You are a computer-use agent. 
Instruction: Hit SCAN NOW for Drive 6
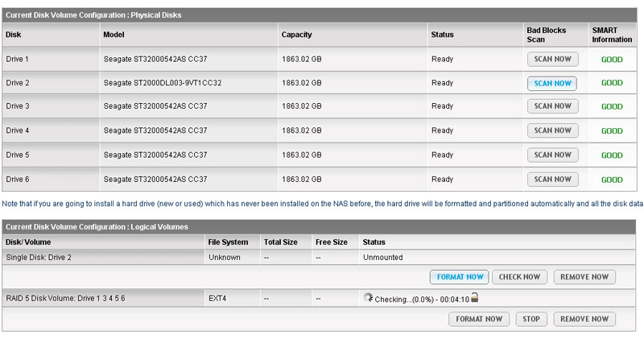[552, 179]
